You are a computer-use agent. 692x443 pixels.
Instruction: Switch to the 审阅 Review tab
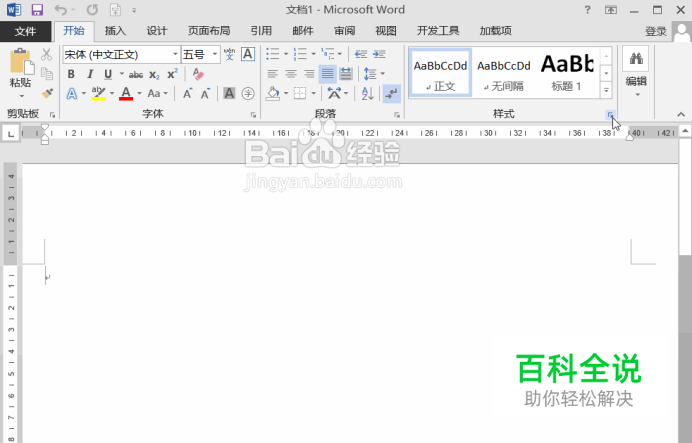(x=344, y=30)
